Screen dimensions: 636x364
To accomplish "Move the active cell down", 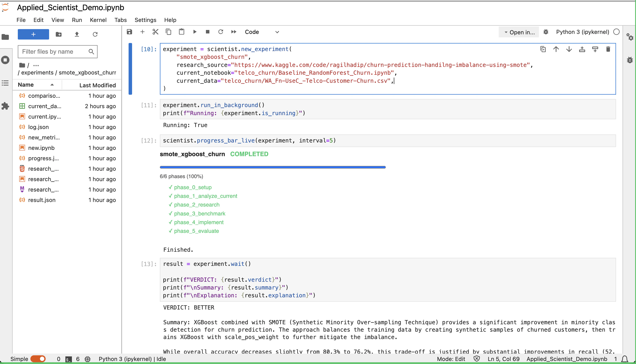I will pos(569,49).
